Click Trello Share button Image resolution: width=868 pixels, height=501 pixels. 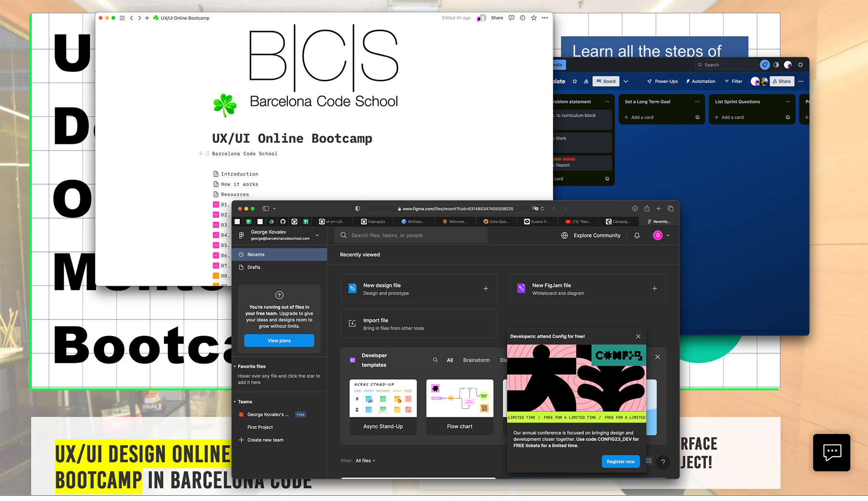(x=782, y=81)
